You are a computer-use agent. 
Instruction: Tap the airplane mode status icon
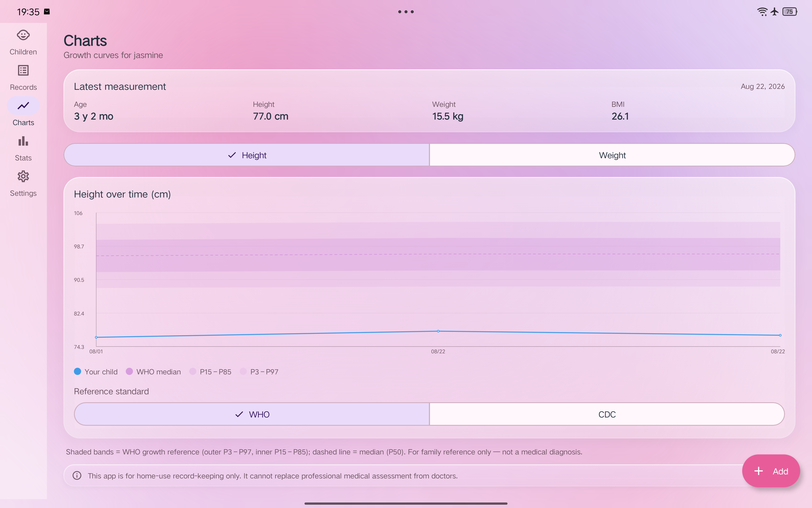tap(774, 12)
